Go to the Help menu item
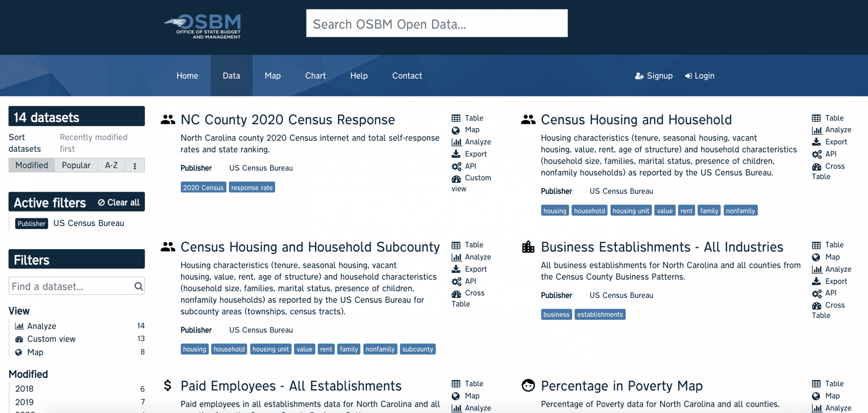868x413 pixels. click(x=359, y=76)
